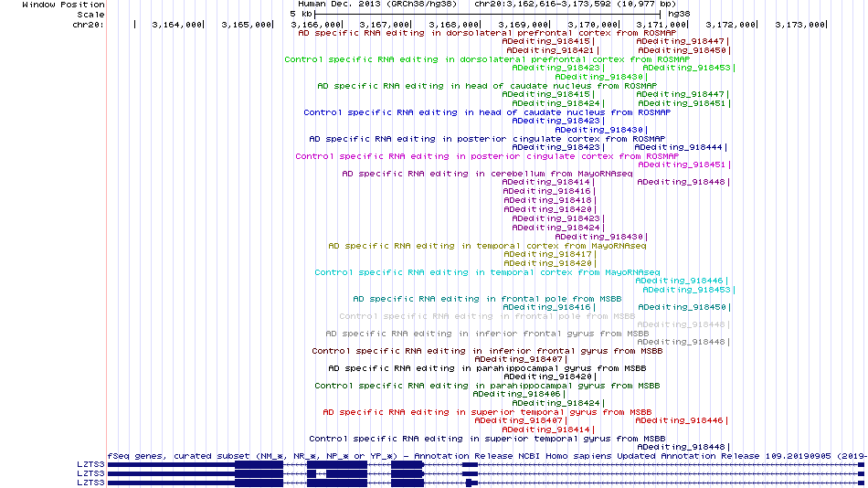The image size is (868, 488).
Task: Click ADediting_918430 in the AD cerebellum track
Action: click(x=601, y=237)
